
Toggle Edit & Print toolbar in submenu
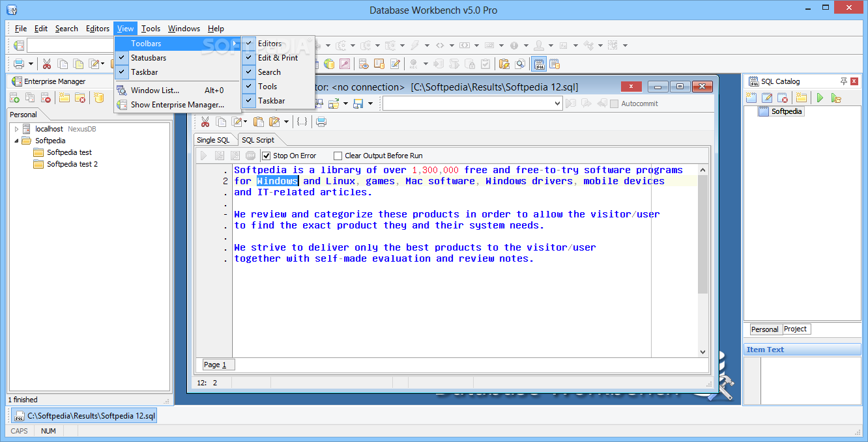click(x=278, y=58)
